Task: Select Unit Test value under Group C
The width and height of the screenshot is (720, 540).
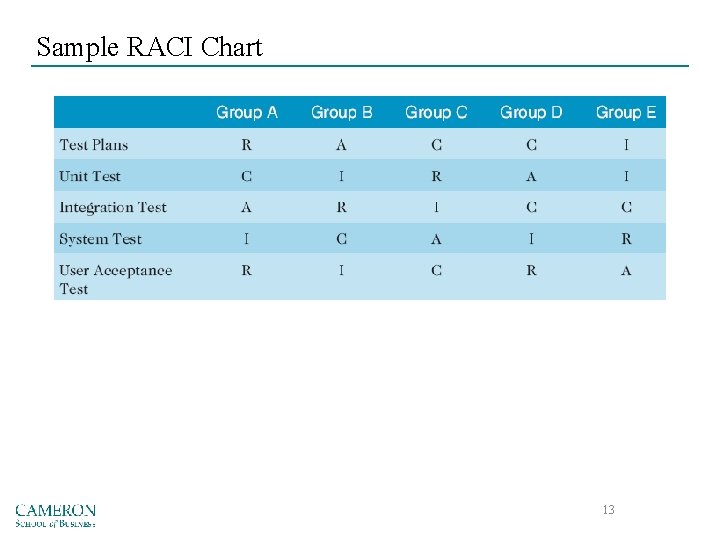Action: point(436,176)
